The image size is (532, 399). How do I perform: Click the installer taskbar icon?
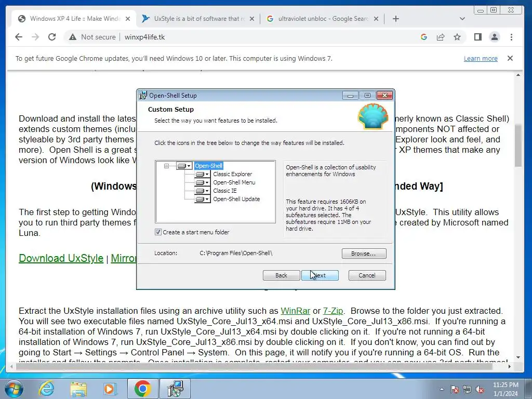[x=175, y=389]
